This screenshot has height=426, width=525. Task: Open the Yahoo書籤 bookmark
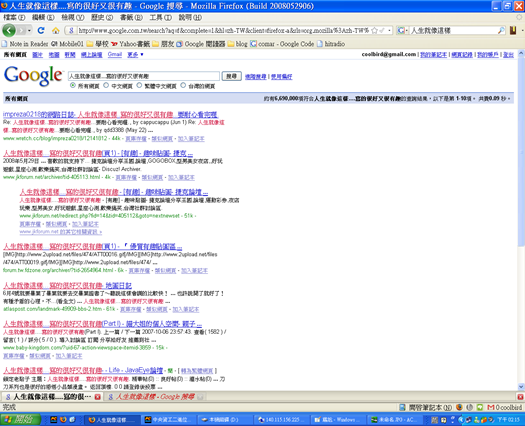[130, 44]
